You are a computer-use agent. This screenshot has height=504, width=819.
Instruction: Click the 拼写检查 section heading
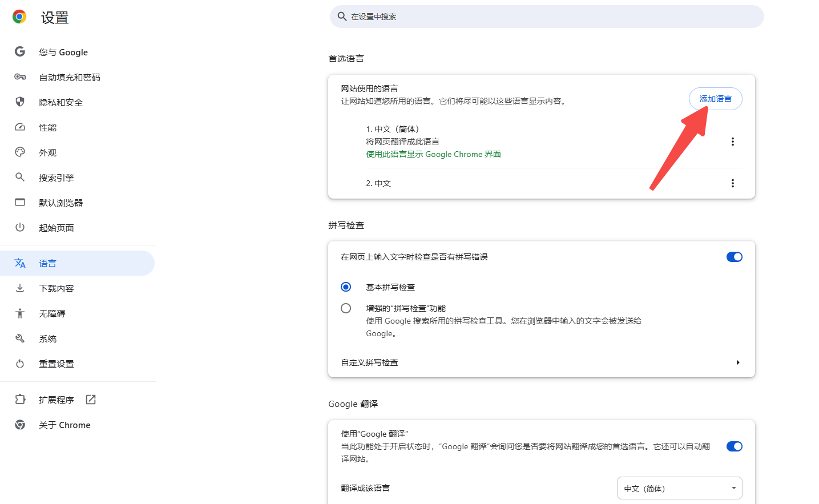coord(346,225)
